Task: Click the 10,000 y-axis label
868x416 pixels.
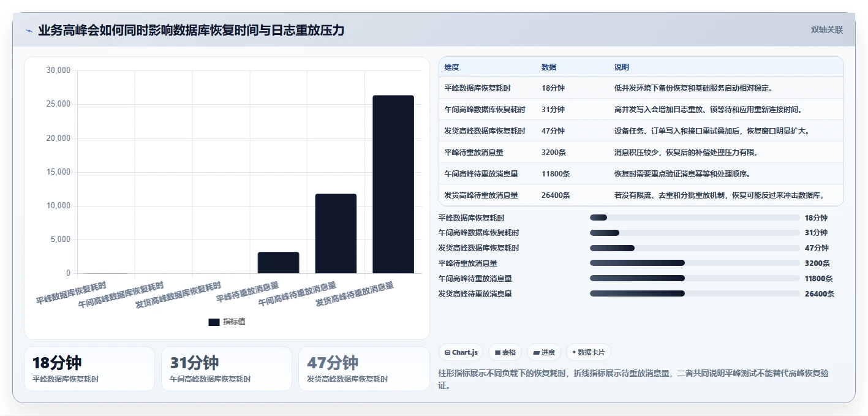Action: [58, 206]
